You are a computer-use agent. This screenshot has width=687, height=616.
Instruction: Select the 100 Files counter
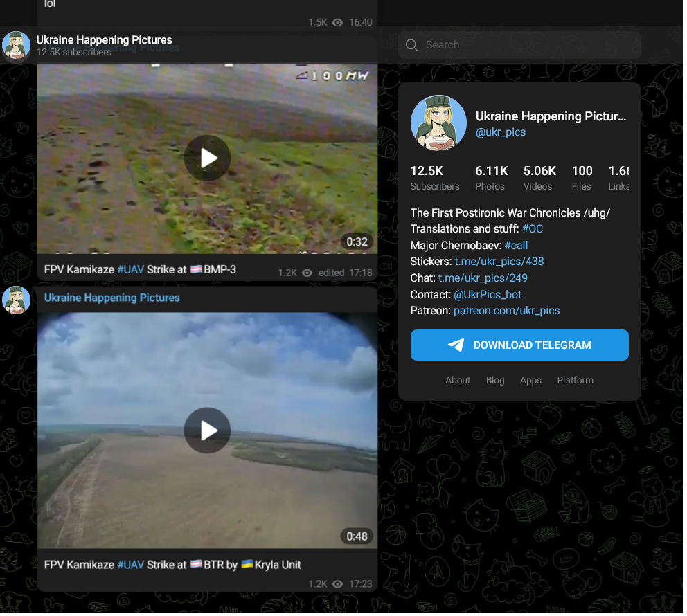click(582, 178)
